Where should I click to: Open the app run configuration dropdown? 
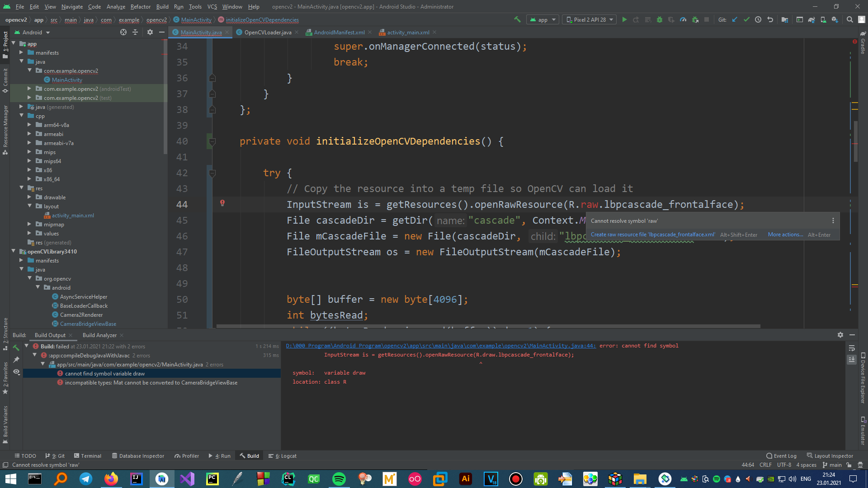click(543, 19)
